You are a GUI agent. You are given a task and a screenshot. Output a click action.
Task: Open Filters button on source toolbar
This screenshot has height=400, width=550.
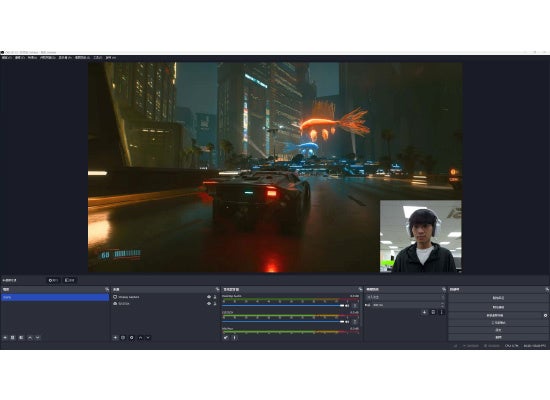70,280
